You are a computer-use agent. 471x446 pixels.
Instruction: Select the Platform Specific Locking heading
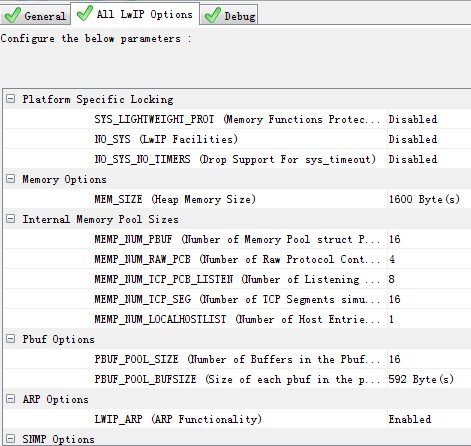click(98, 99)
